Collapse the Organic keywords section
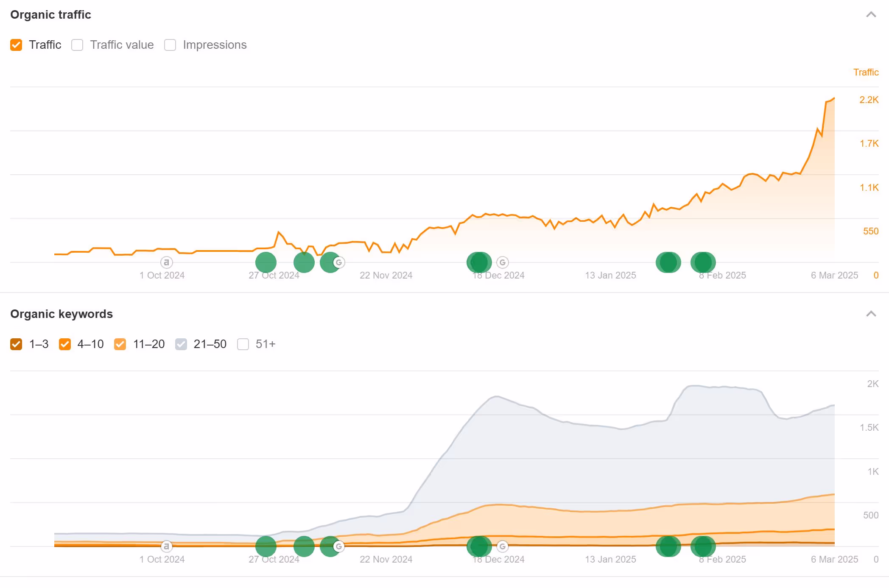The image size is (889, 588). click(x=871, y=314)
